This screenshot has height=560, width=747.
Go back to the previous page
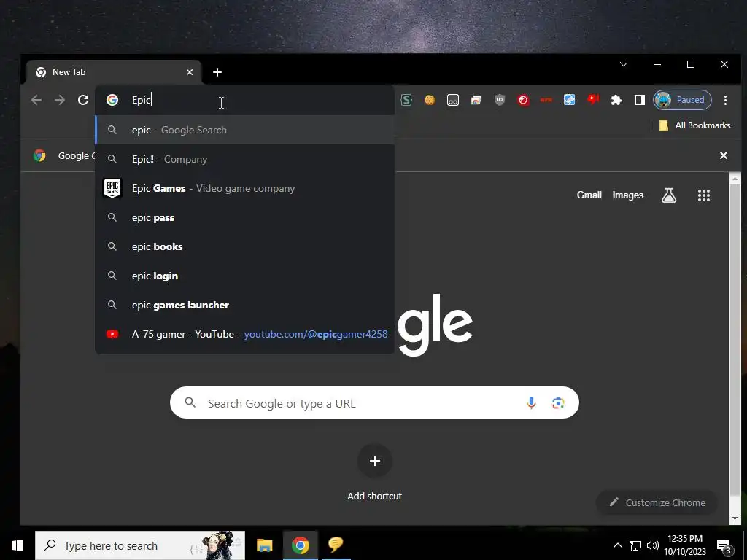[36, 100]
